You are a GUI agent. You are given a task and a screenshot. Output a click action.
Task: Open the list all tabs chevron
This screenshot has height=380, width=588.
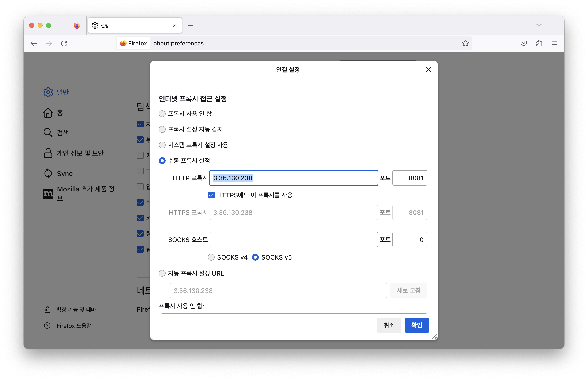[x=539, y=25]
